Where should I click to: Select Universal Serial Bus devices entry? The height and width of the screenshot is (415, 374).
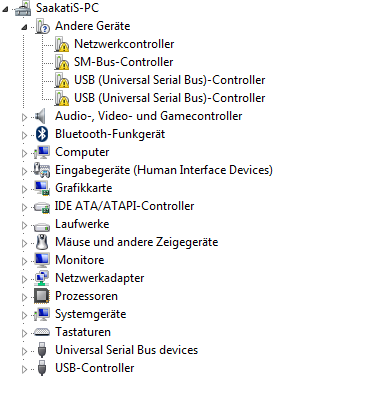point(127,350)
